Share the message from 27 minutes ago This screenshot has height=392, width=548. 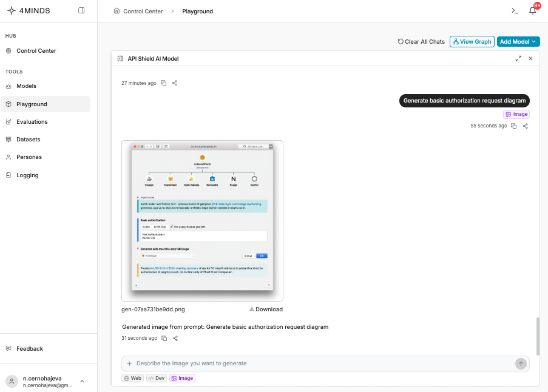175,83
